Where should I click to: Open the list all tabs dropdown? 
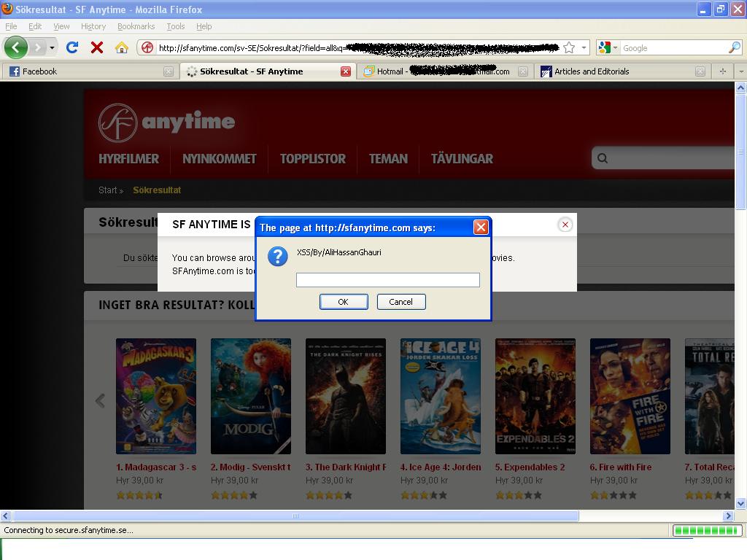click(x=741, y=71)
